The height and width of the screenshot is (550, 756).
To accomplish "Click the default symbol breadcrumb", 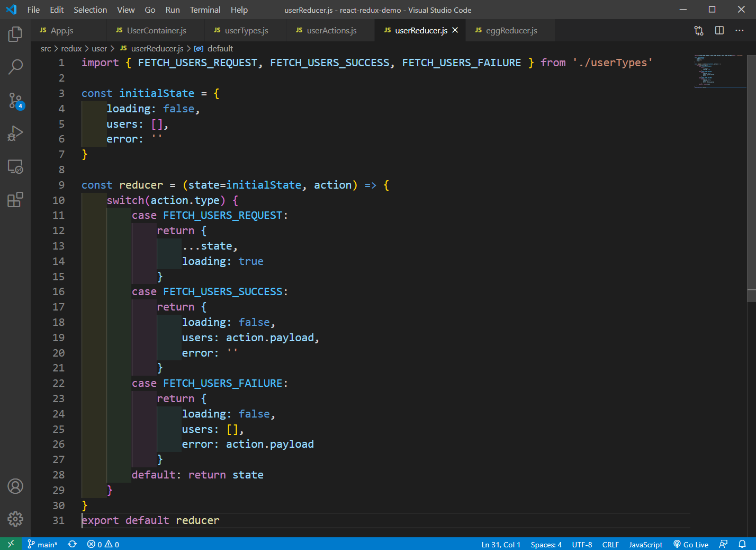I will pos(214,48).
